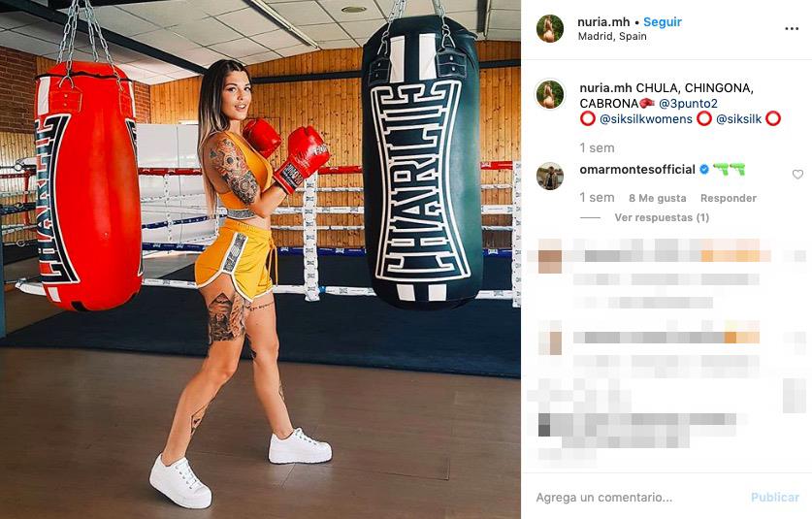Click Publicar to post comment
This screenshot has height=519, width=812.
tap(775, 498)
